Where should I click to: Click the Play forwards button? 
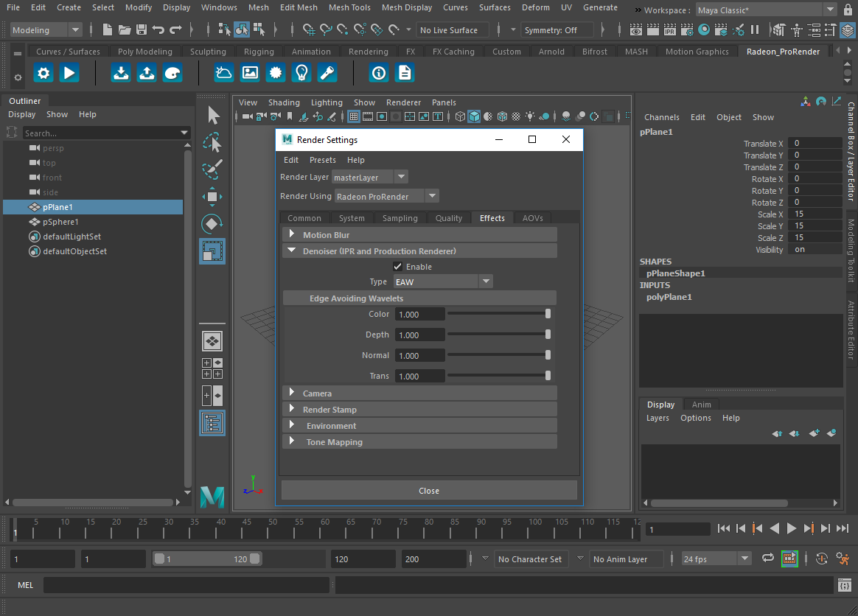point(791,528)
